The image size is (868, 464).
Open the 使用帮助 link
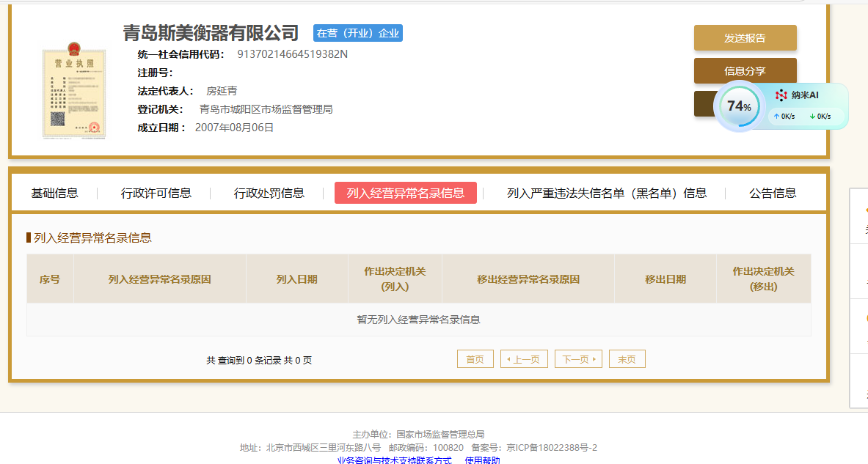[482, 460]
